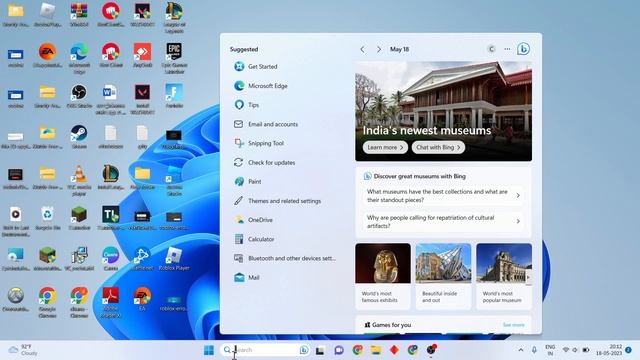Select the Roblox Player desktop shortcut
The width and height of the screenshot is (640, 360).
pyautogui.click(x=174, y=259)
